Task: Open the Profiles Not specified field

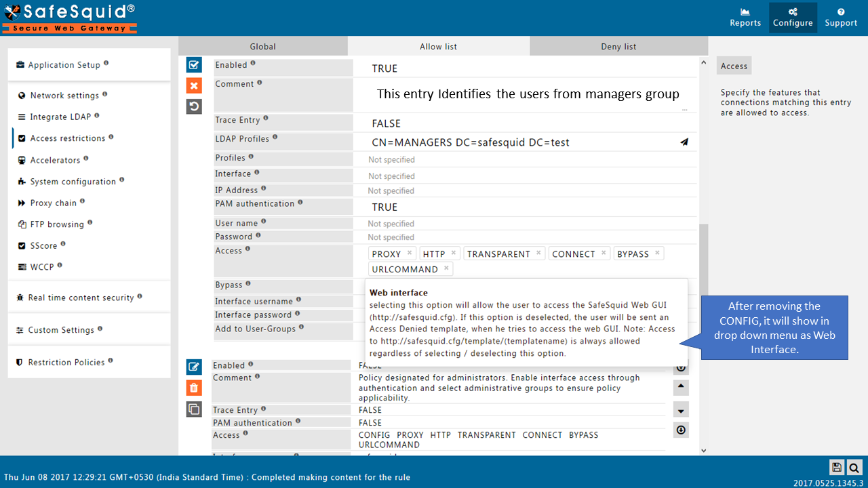Action: pos(526,160)
